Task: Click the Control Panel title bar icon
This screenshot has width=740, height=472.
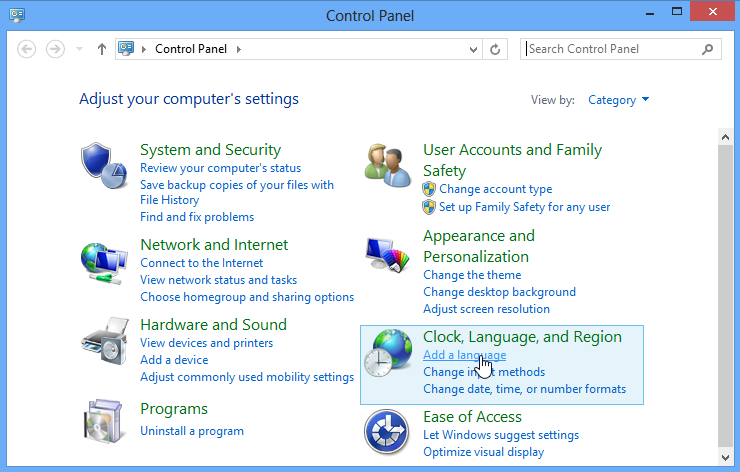Action: tap(17, 15)
